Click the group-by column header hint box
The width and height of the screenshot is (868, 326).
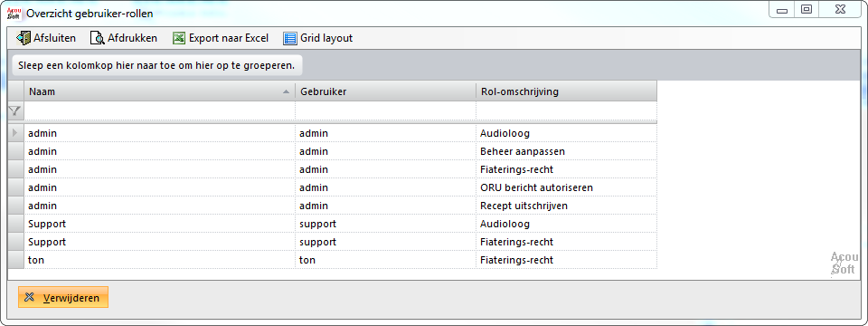click(x=157, y=65)
